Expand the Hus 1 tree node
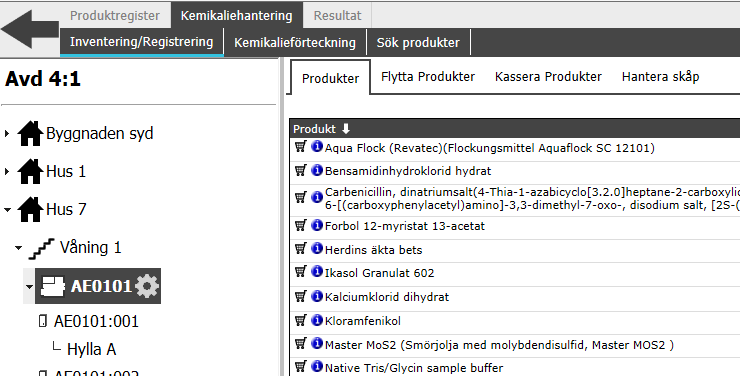This screenshot has width=740, height=376. 7,172
